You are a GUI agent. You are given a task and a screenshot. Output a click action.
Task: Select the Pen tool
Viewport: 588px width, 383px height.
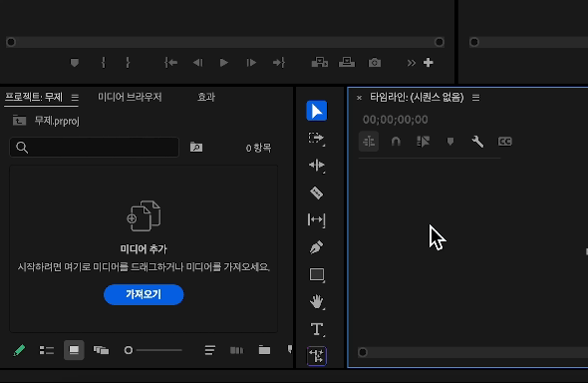[317, 247]
